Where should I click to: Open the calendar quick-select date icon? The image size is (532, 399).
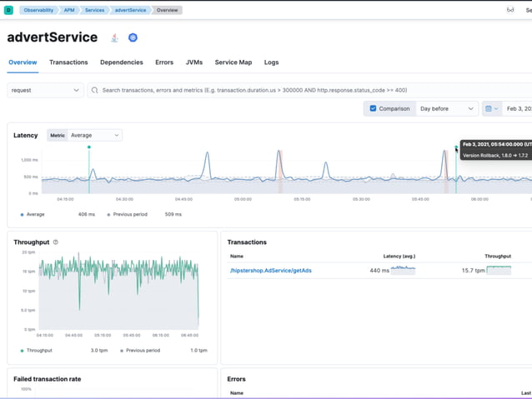490,108
